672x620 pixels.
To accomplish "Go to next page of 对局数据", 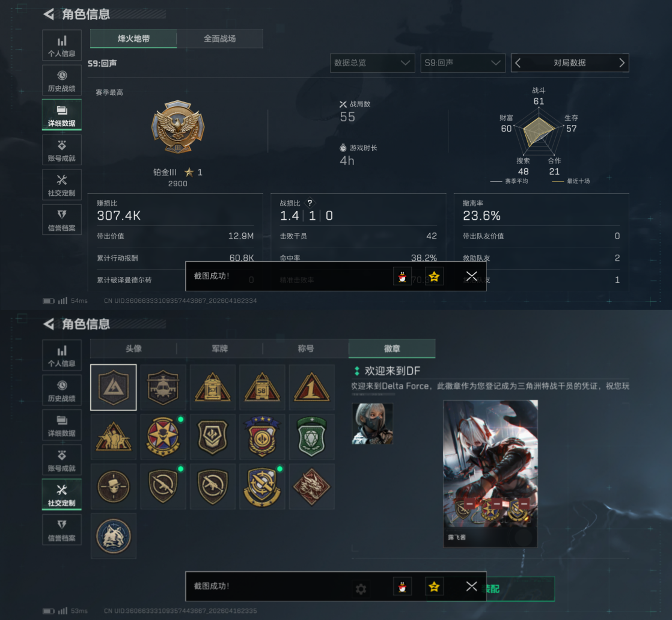I will (x=622, y=63).
